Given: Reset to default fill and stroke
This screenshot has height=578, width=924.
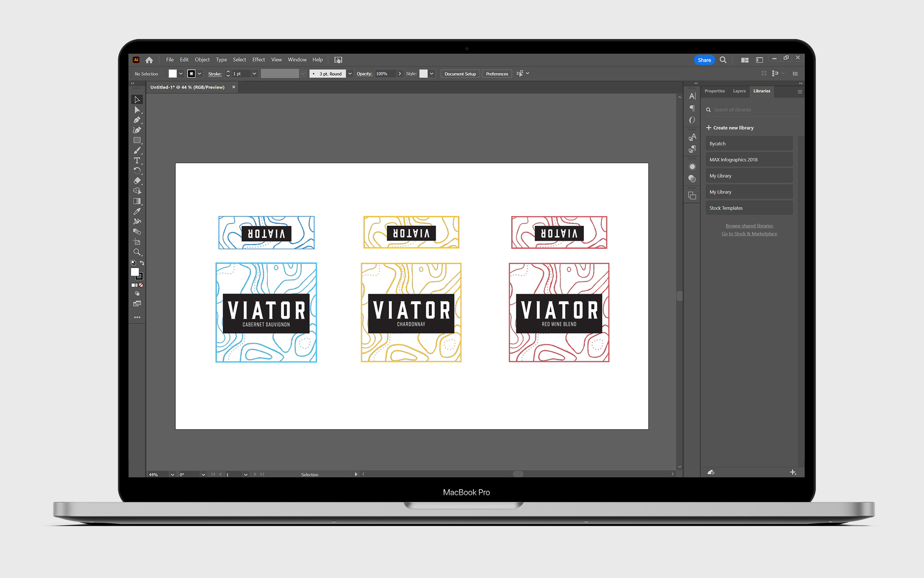Looking at the screenshot, I should 133,263.
